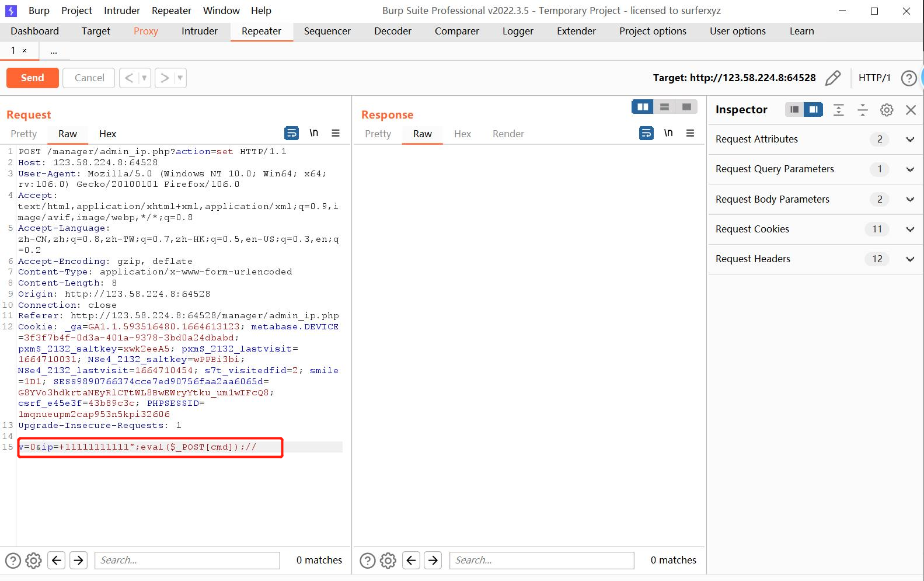Open the Window menu
Screen dimensions: 924x581
coord(221,11)
